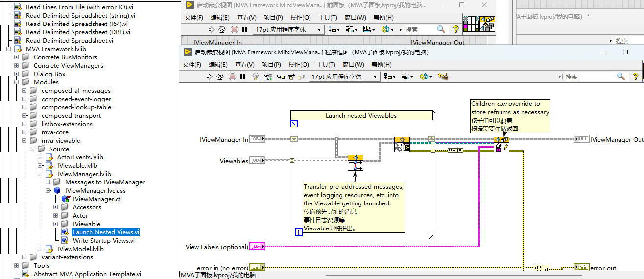Click Run Continuously in block diagram toolbar
Screen dimensions: 644x279
220,76
